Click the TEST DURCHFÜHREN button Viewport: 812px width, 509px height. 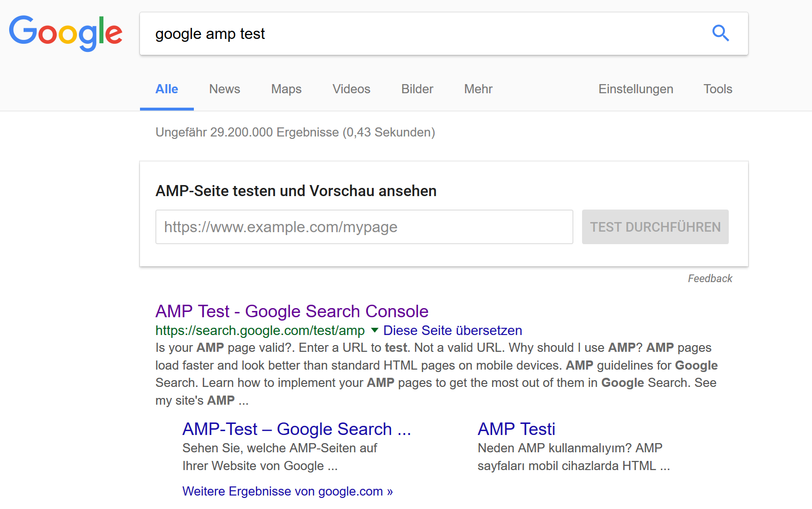pos(655,226)
